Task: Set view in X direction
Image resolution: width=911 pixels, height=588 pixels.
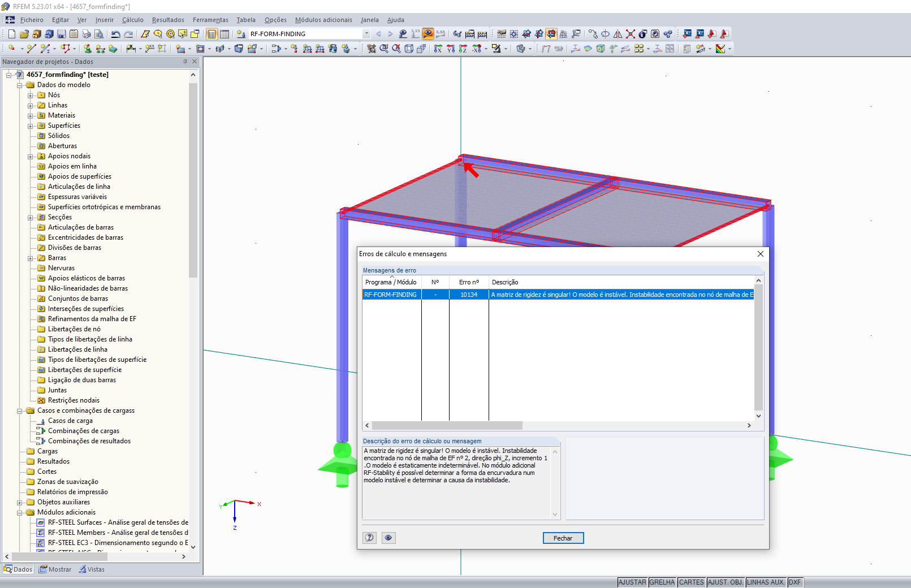Action: coord(438,49)
